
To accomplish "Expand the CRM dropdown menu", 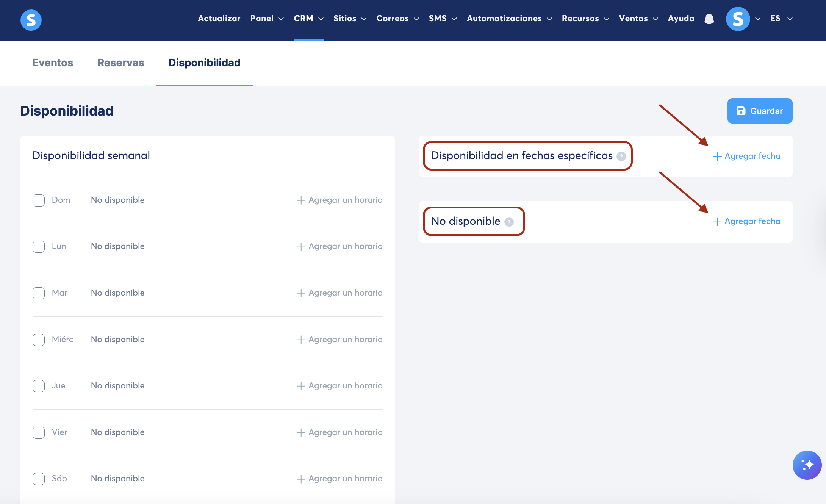I will 308,19.
